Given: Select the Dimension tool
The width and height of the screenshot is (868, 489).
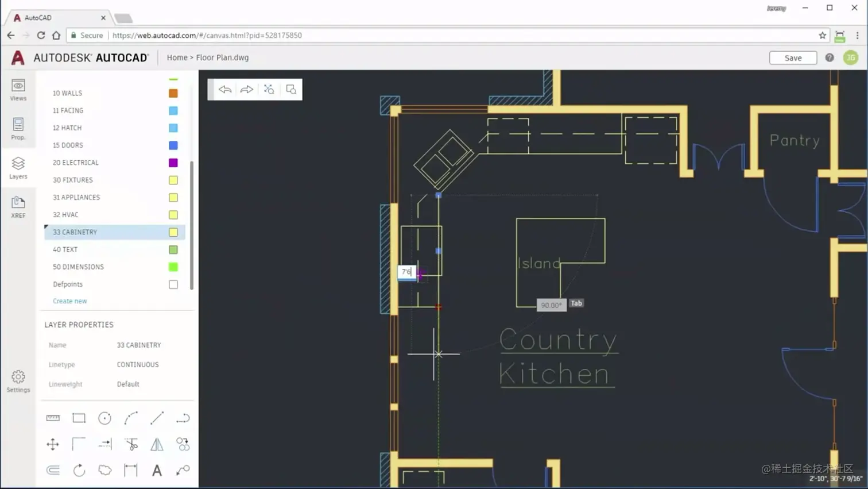Looking at the screenshot, I should tap(131, 470).
